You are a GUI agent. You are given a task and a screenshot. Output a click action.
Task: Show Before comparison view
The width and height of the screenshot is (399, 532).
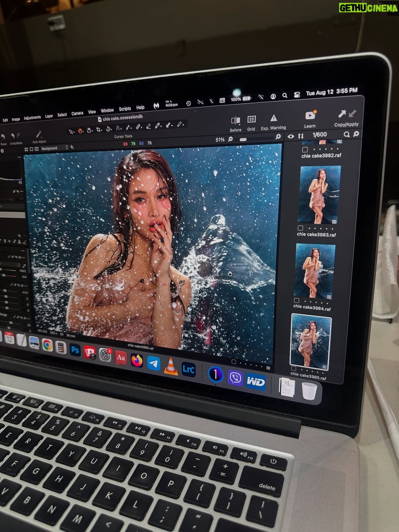tap(235, 120)
